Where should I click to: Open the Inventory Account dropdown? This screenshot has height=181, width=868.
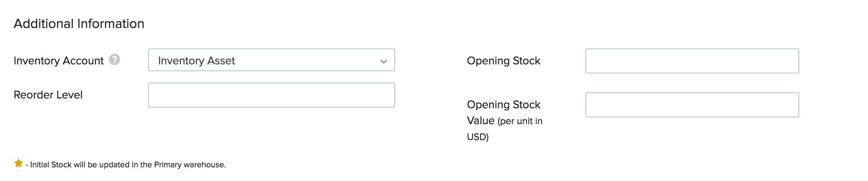tap(271, 60)
